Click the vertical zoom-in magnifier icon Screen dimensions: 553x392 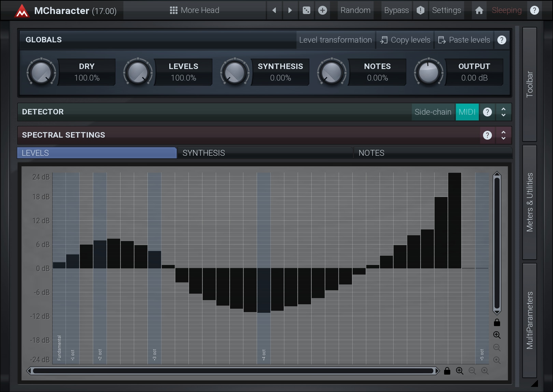pyautogui.click(x=497, y=335)
